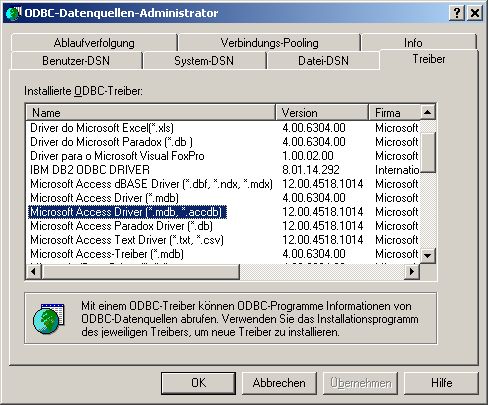
Task: Select IBM DB2 ODBC DRIVER entry
Action: click(90, 170)
